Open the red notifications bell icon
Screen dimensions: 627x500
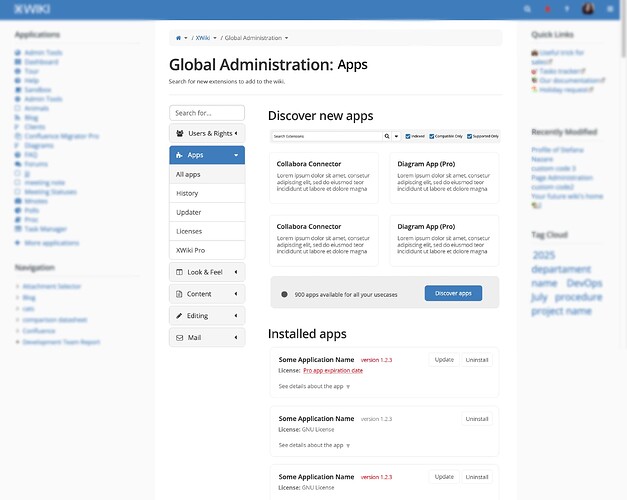coord(547,9)
